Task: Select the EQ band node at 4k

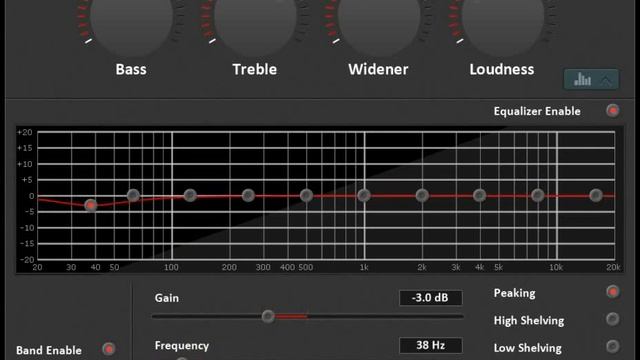Action: coord(480,196)
